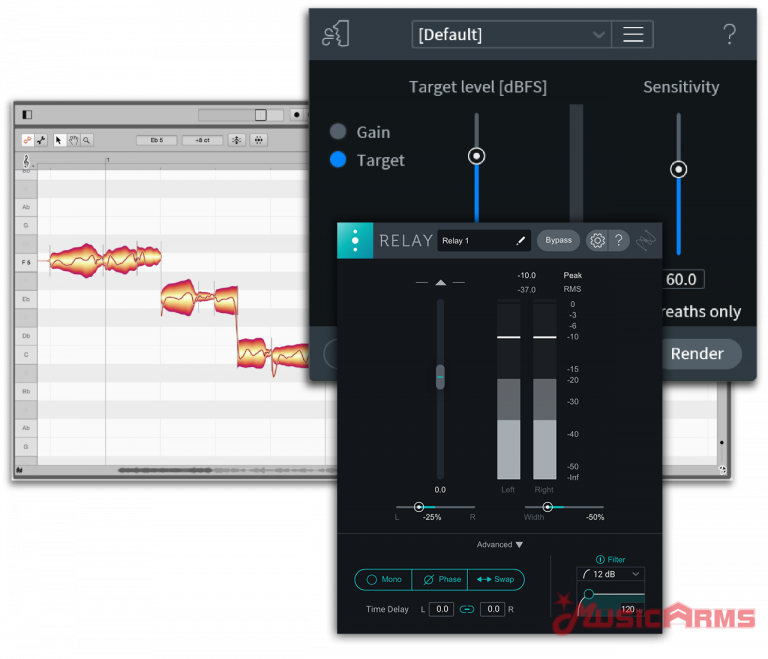
Task: Open the [Default] preset dropdown
Action: pyautogui.click(x=511, y=35)
